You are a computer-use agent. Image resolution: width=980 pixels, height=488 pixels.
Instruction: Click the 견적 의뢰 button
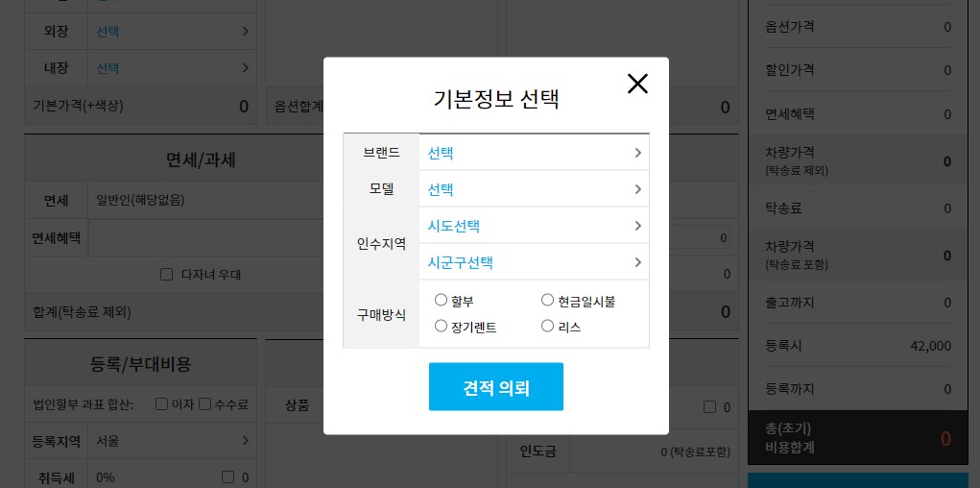495,386
